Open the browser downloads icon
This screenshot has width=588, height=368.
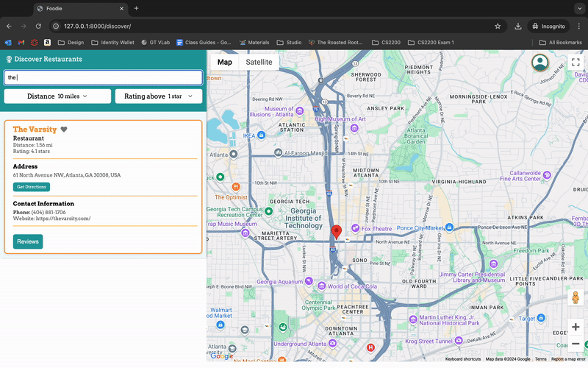[518, 26]
